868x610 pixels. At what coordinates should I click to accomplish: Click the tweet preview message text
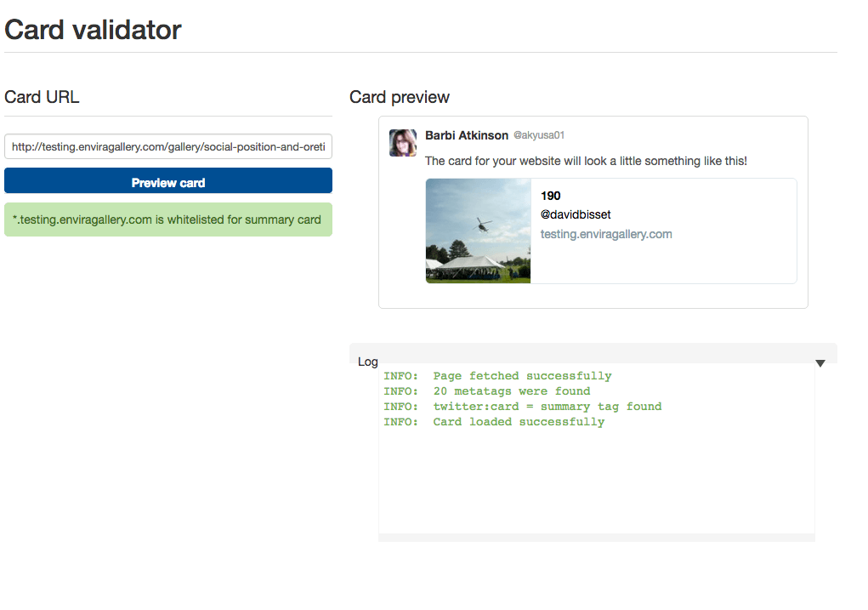586,161
